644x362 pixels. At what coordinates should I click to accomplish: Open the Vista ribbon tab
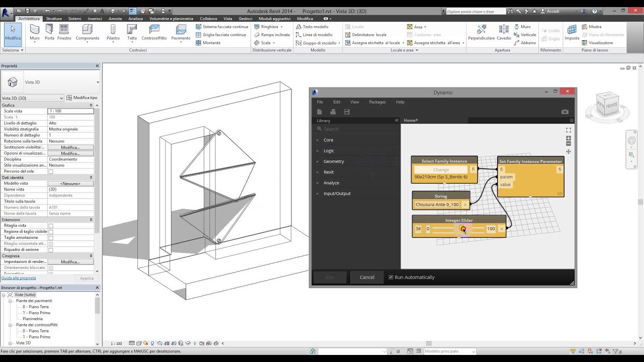[228, 19]
